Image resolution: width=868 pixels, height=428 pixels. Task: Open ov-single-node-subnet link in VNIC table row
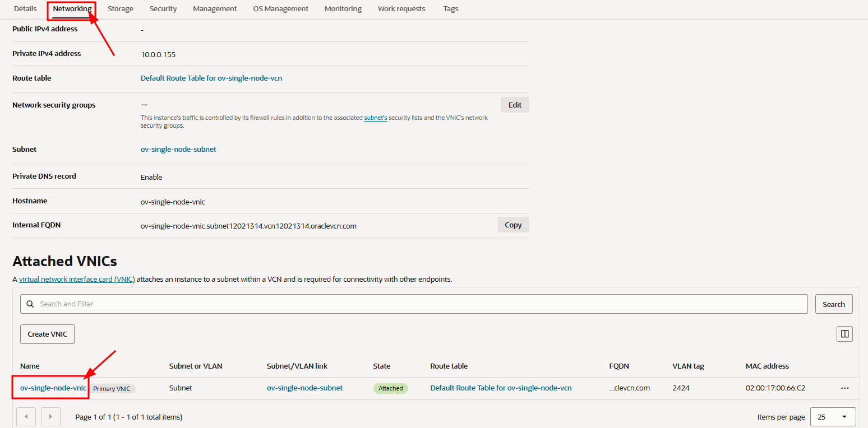tap(304, 388)
